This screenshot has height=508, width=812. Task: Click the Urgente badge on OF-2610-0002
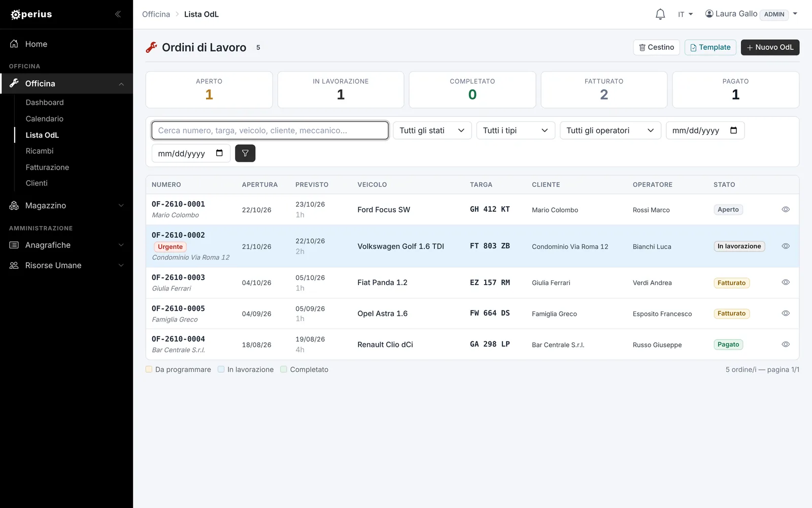[x=170, y=247]
